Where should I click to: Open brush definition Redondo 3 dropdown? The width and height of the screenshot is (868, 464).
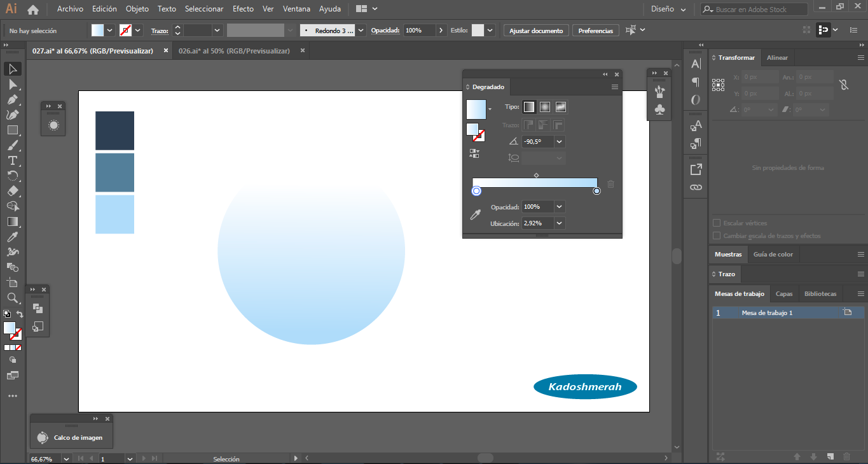tap(361, 31)
